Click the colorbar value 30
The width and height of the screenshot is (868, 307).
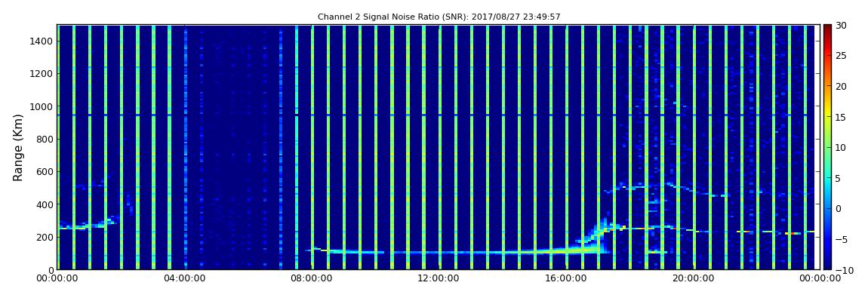[841, 25]
